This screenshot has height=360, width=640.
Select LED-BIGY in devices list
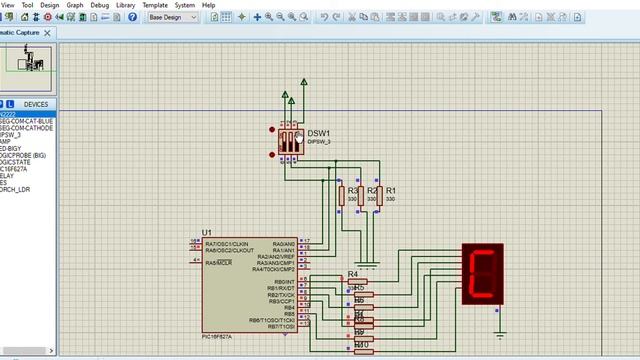pyautogui.click(x=11, y=149)
